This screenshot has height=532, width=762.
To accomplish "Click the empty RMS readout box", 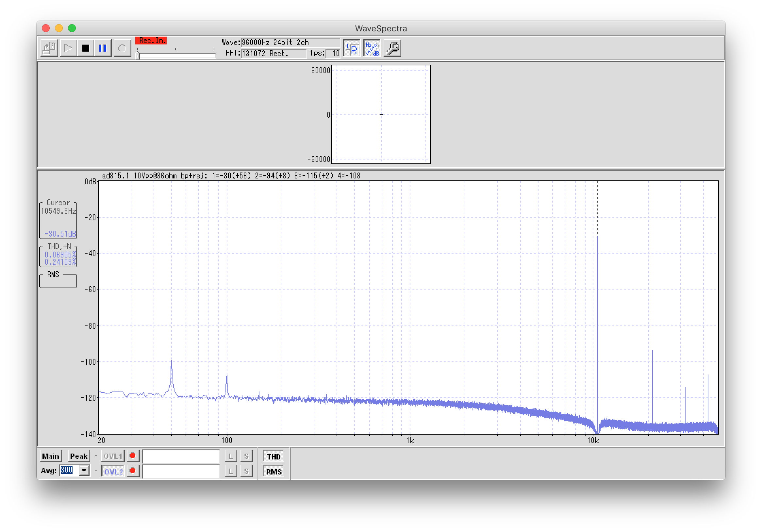I will (58, 281).
